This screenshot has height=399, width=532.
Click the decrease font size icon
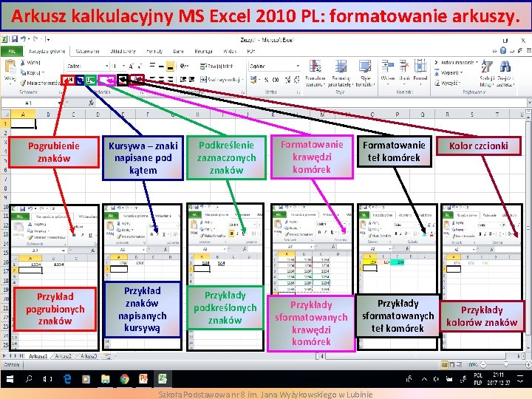(140, 66)
